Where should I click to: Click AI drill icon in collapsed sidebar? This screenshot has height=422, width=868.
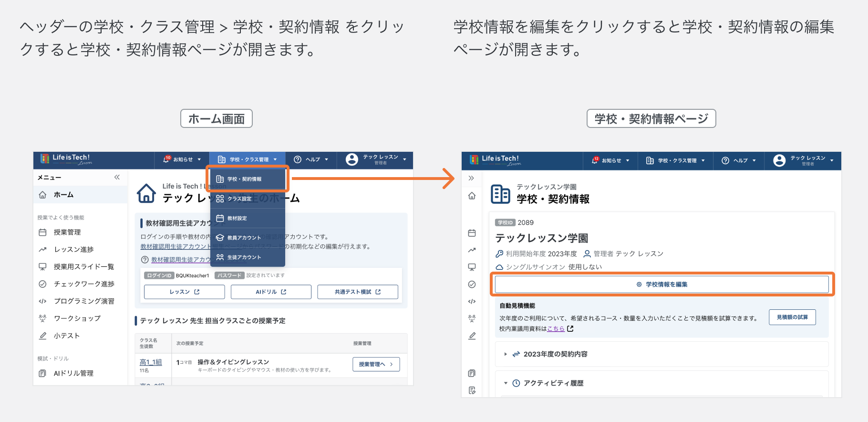click(x=472, y=373)
